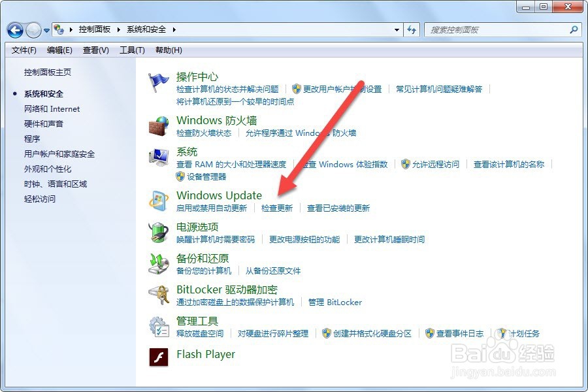Screen dimensions: 588x392
Task: Select 用户帐户和家庭安全 in sidebar
Action: pyautogui.click(x=59, y=154)
